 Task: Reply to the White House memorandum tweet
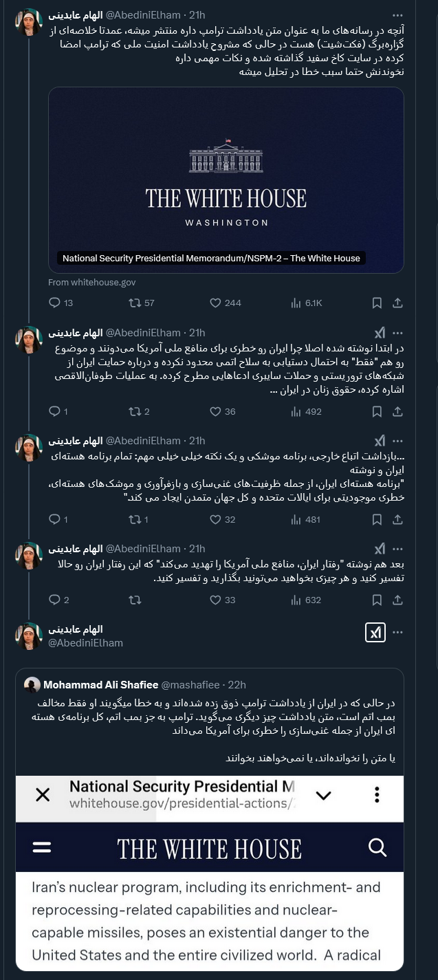coord(55,303)
